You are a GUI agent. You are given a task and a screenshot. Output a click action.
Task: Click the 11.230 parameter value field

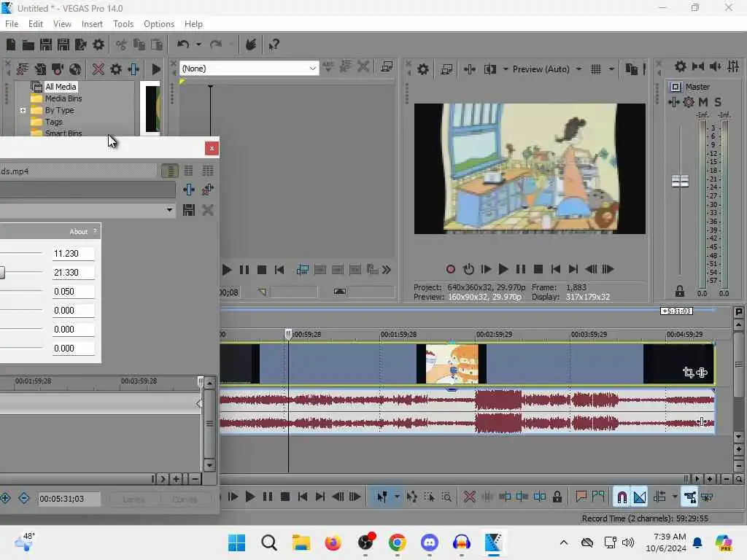coord(74,253)
